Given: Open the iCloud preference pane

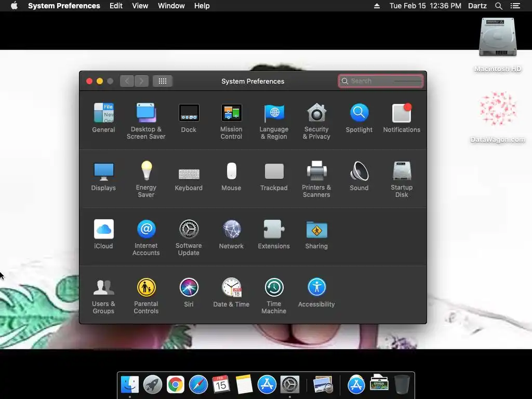Looking at the screenshot, I should 103,234.
